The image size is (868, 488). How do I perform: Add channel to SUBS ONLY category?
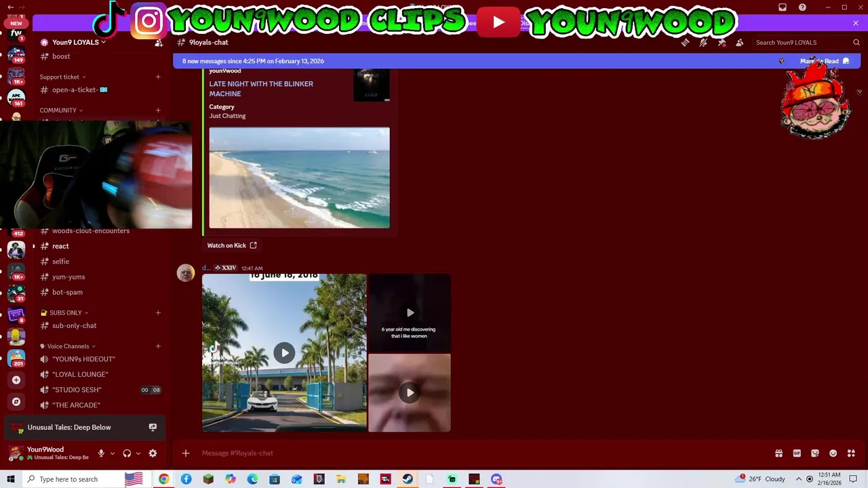pos(158,313)
